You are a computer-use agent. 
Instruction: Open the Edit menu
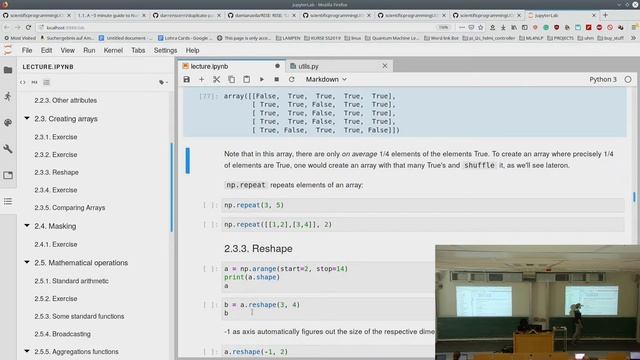tap(46, 51)
